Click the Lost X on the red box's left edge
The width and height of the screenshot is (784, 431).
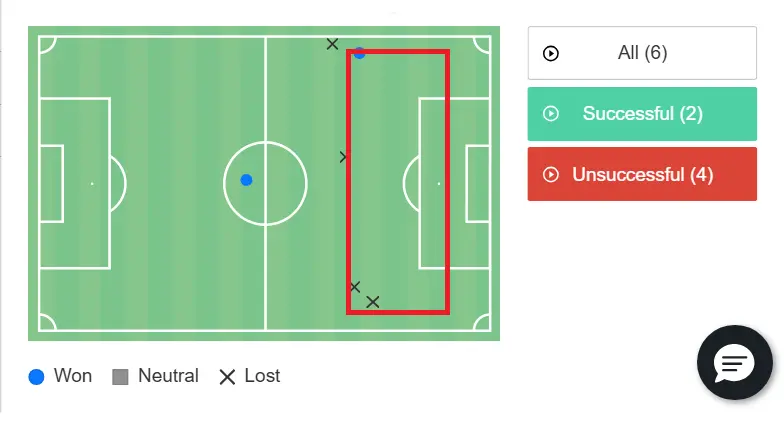(344, 156)
